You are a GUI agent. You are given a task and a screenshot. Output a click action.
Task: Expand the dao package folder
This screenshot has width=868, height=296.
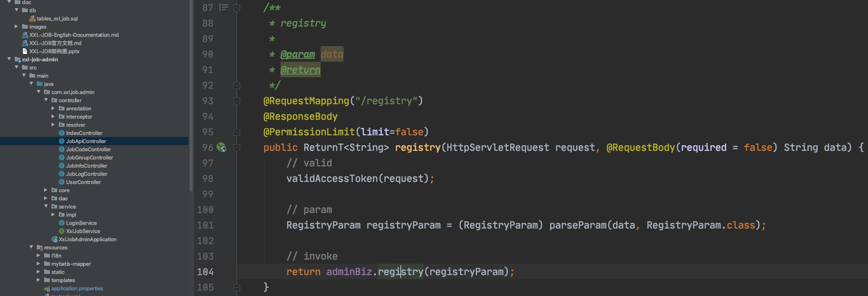(x=46, y=198)
